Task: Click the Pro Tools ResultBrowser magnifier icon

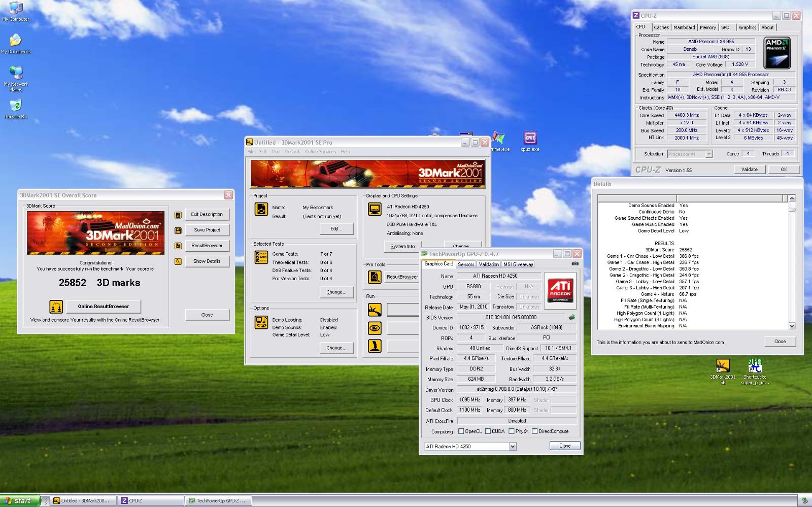Action: point(375,277)
